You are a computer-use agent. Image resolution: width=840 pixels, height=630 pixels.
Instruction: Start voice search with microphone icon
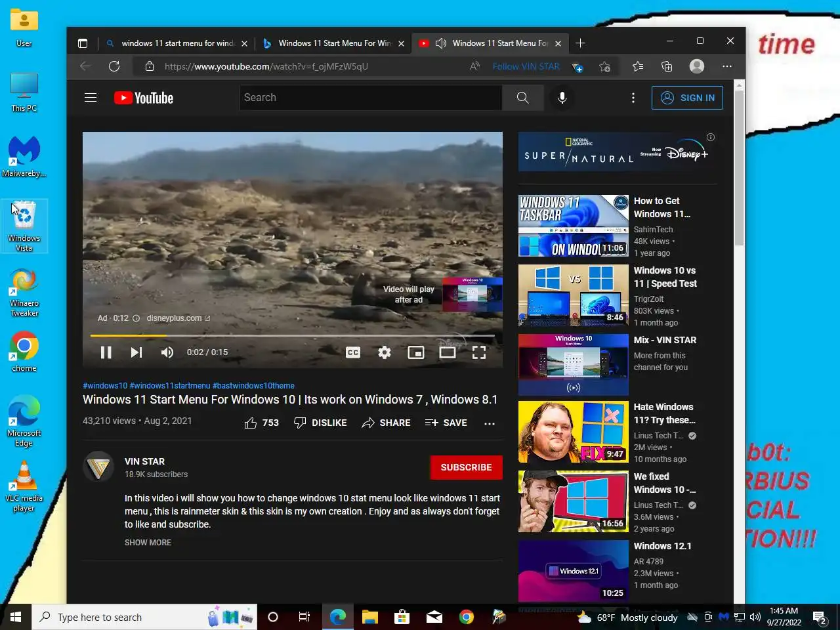pyautogui.click(x=562, y=98)
